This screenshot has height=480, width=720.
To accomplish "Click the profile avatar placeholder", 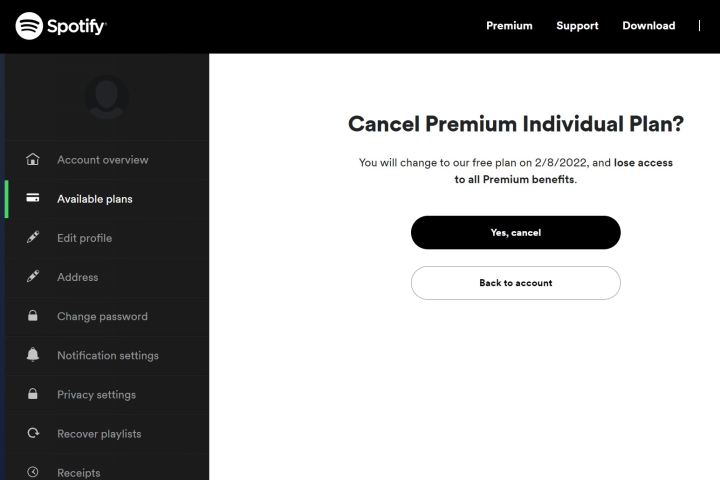I will 107,97.
